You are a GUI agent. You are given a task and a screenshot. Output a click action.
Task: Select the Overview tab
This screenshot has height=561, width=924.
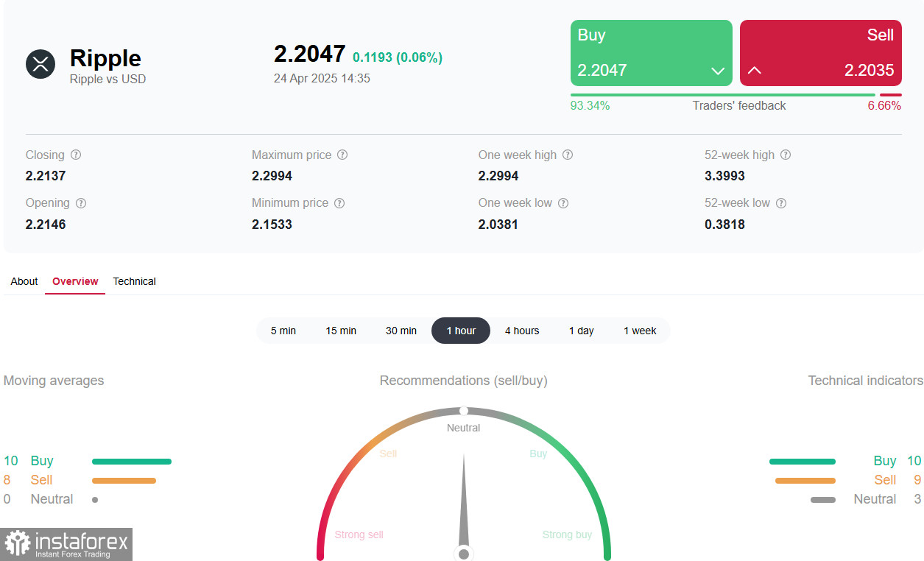coord(75,281)
